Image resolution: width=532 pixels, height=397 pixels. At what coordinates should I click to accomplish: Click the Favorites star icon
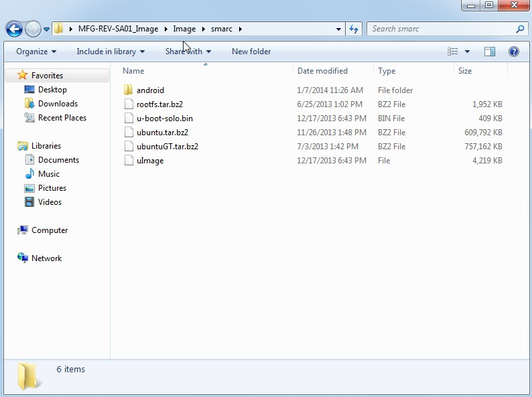point(22,75)
